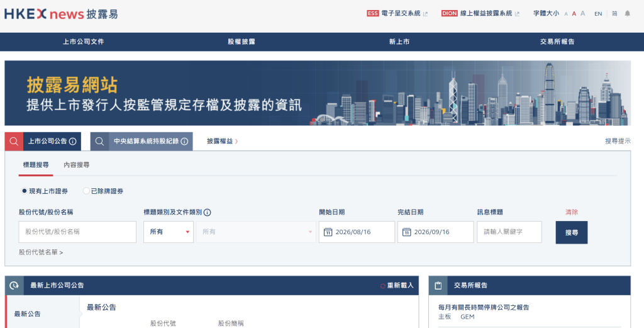The height and width of the screenshot is (328, 644).
Task: Open the 交易所報告 menu
Action: [x=557, y=42]
